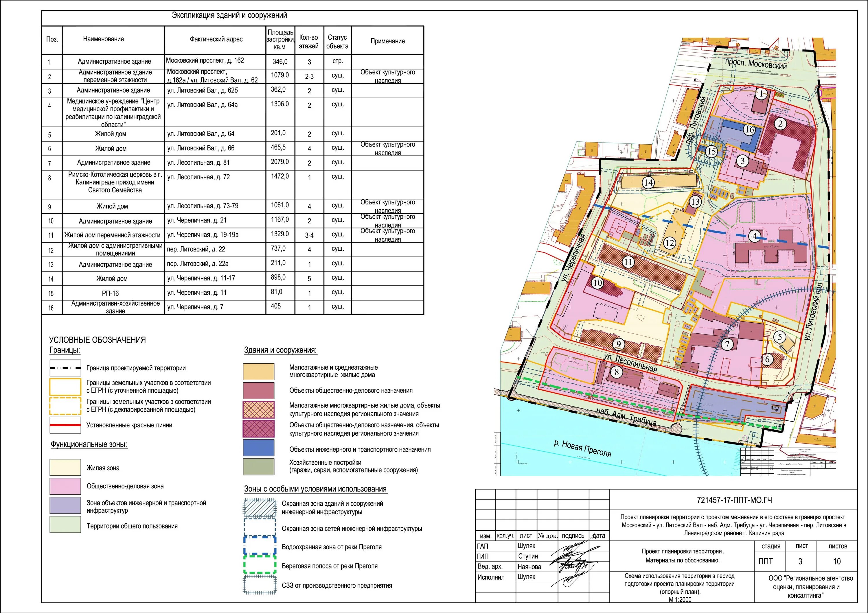This screenshot has width=868, height=613.
Task: Click building marker number 6 on map
Action: (767, 359)
